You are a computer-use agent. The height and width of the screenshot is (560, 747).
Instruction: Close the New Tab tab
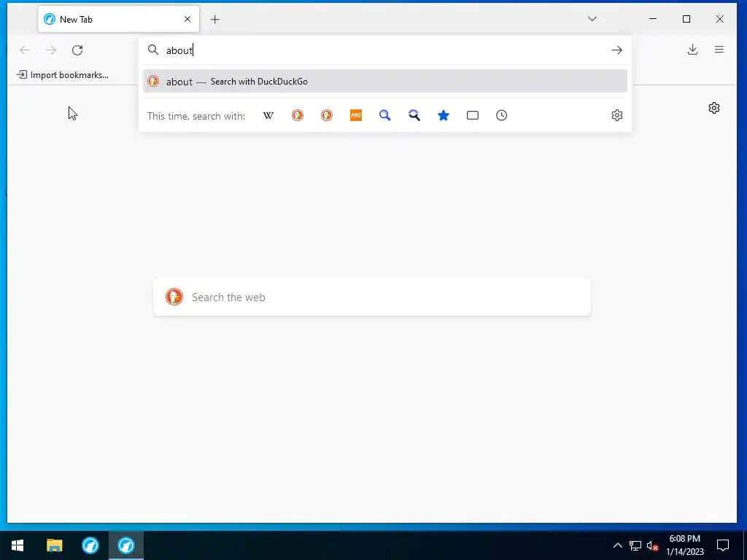point(187,19)
